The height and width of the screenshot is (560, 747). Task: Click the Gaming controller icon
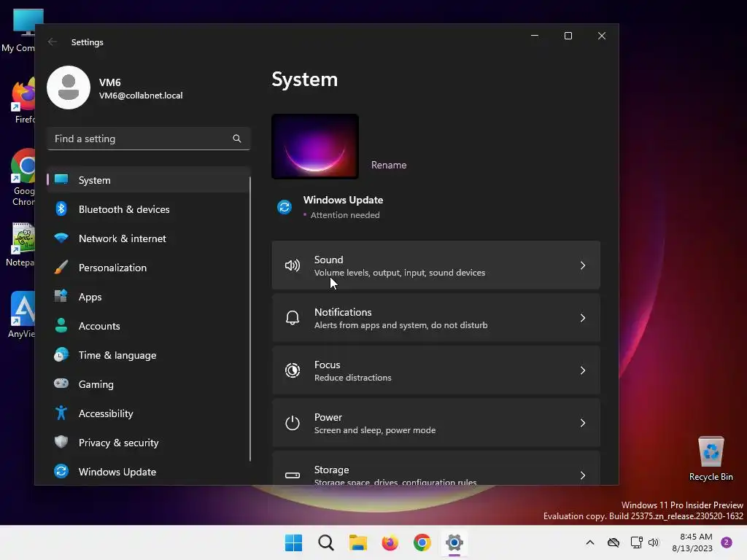point(61,384)
